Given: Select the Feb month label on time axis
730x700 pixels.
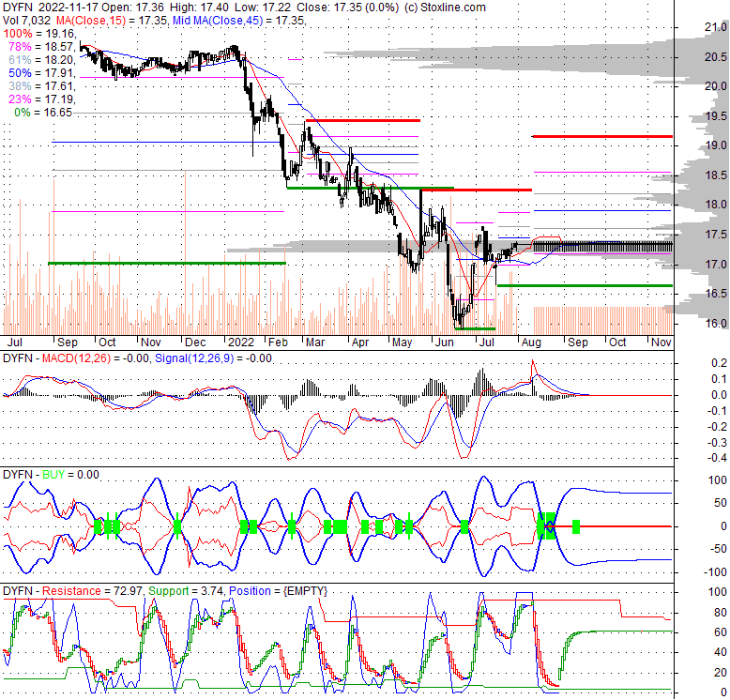Looking at the screenshot, I should [278, 342].
